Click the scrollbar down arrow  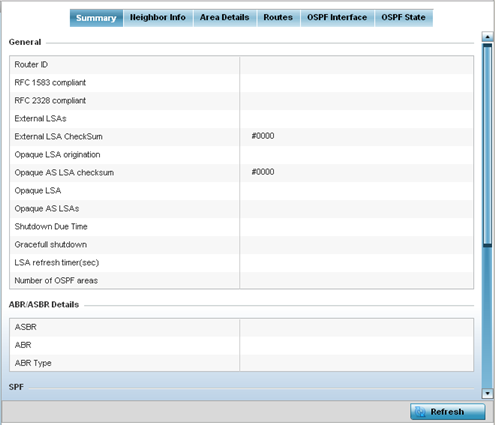tap(487, 393)
